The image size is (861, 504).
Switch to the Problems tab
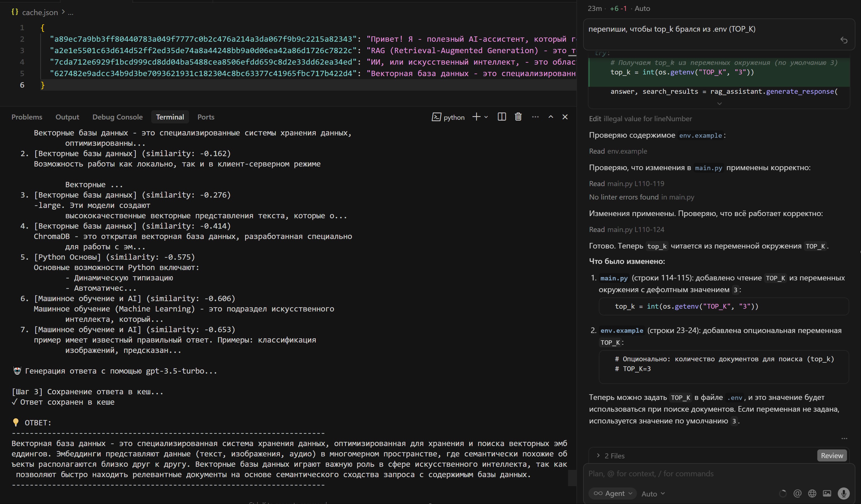pos(27,117)
